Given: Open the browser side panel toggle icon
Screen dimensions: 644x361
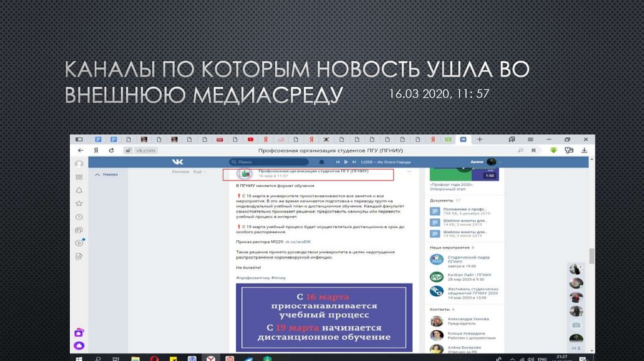Looking at the screenshot, I should tap(79, 140).
